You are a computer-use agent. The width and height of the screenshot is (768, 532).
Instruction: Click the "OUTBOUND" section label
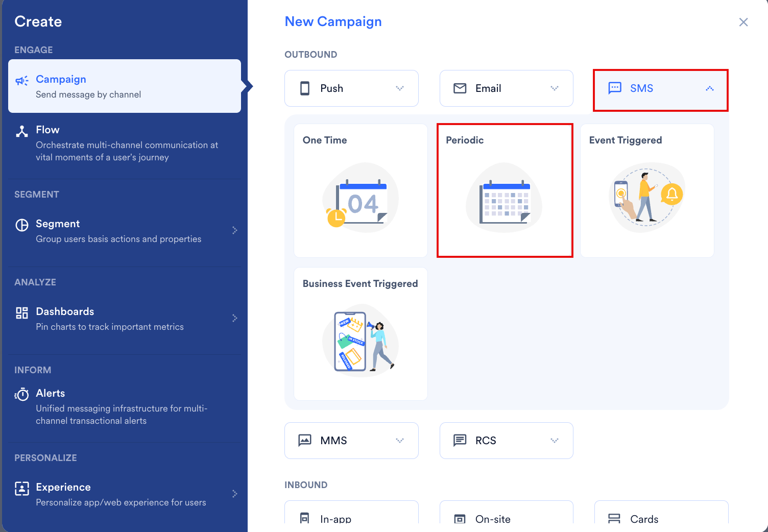(310, 55)
